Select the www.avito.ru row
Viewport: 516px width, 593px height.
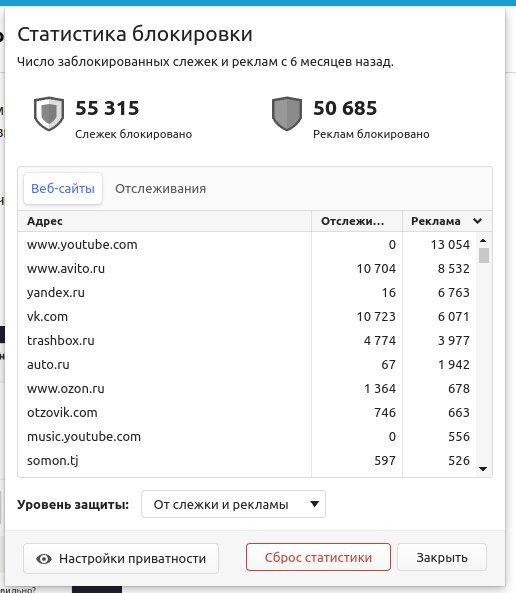pyautogui.click(x=248, y=269)
